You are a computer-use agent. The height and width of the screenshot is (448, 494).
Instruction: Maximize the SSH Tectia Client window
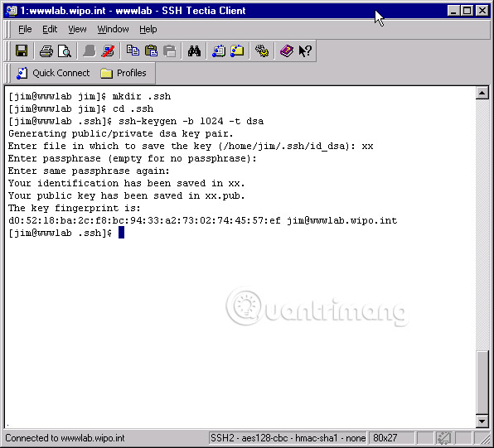(x=467, y=11)
